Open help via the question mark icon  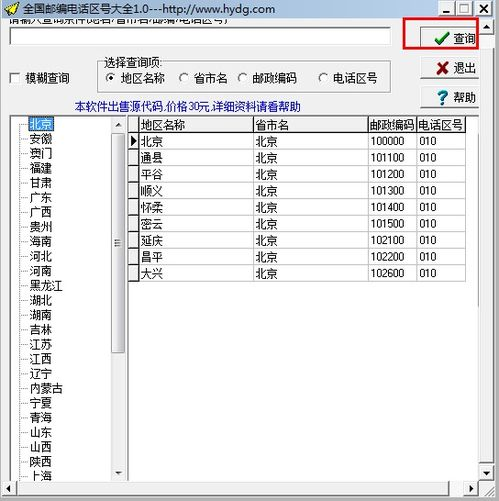tap(450, 97)
